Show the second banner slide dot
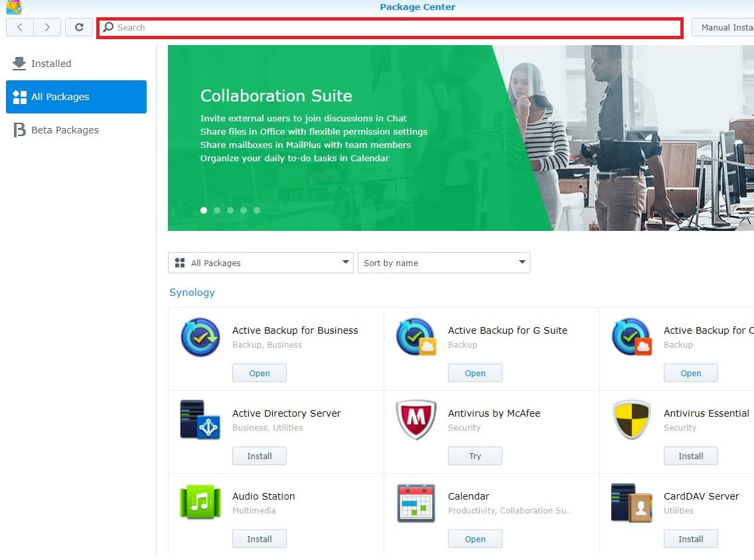The width and height of the screenshot is (754, 560). (217, 210)
